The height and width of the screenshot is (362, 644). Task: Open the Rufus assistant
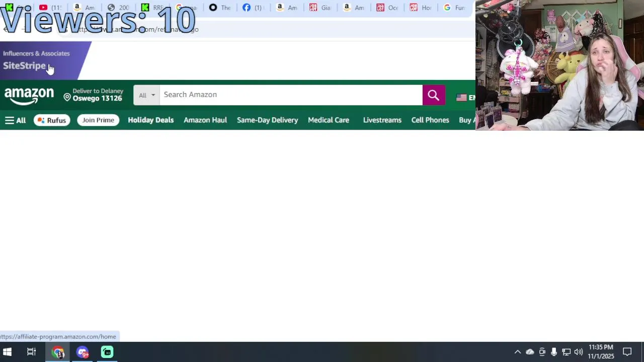[52, 120]
